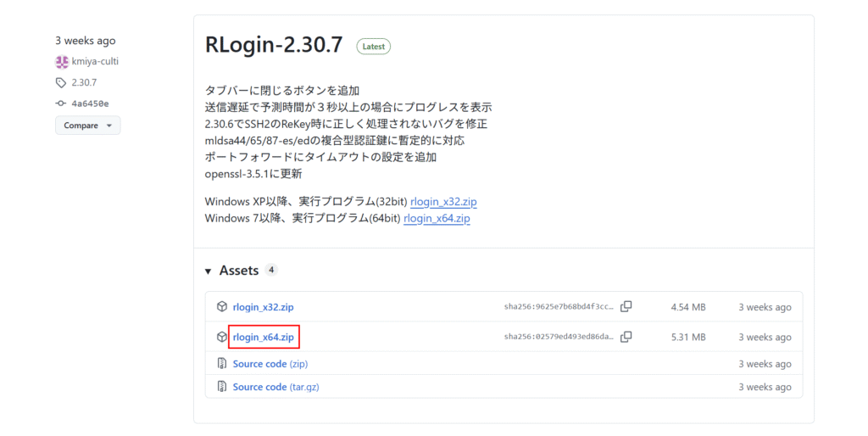Open kmiya-culti profile link
This screenshot has height=436, width=868.
(95, 61)
